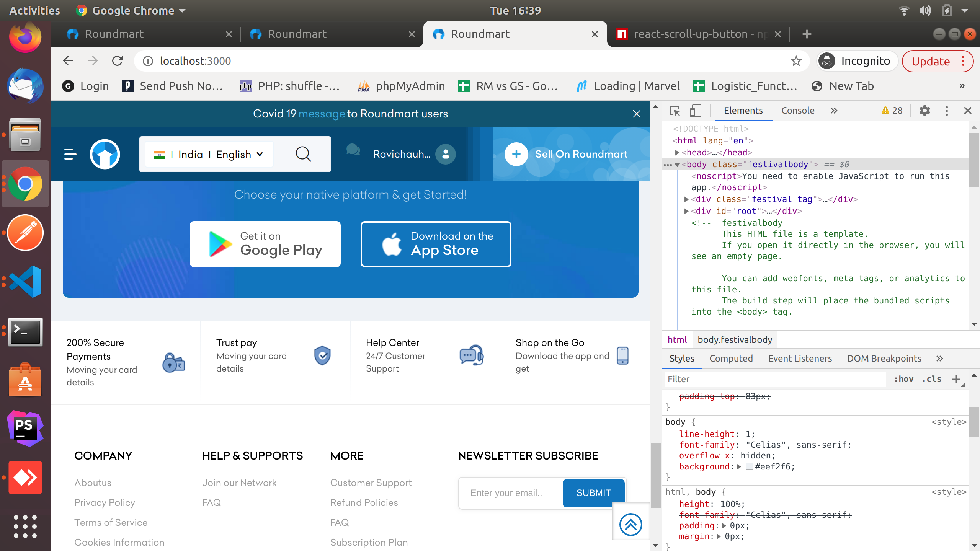Open the chat messages icon
The height and width of the screenshot is (551, 980).
click(353, 150)
